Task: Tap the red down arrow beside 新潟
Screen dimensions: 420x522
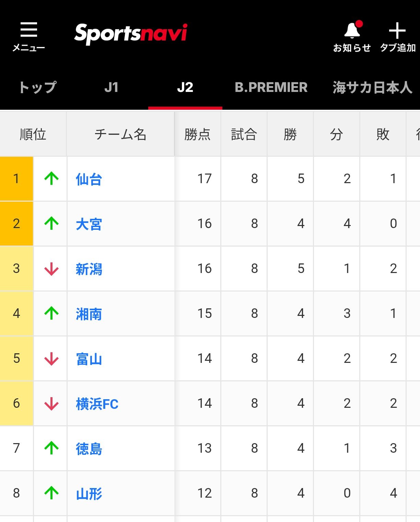Action: [x=51, y=269]
